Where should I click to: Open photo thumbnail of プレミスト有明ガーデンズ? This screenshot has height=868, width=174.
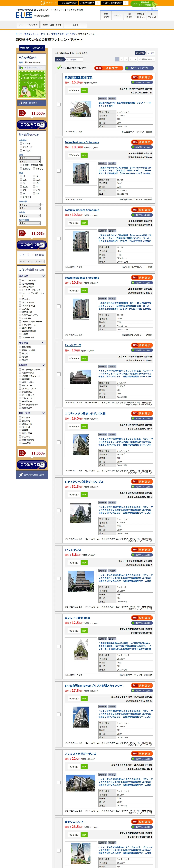tap(81, 783)
